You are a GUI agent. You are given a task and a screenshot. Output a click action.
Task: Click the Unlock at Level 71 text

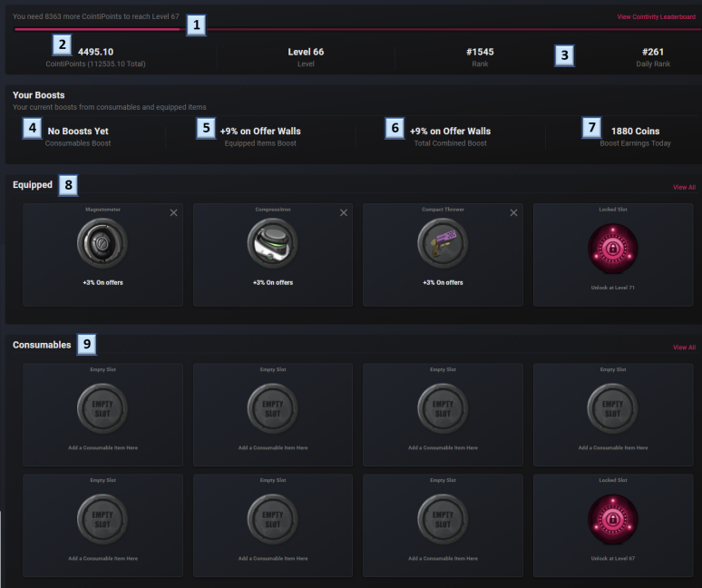[x=613, y=288]
